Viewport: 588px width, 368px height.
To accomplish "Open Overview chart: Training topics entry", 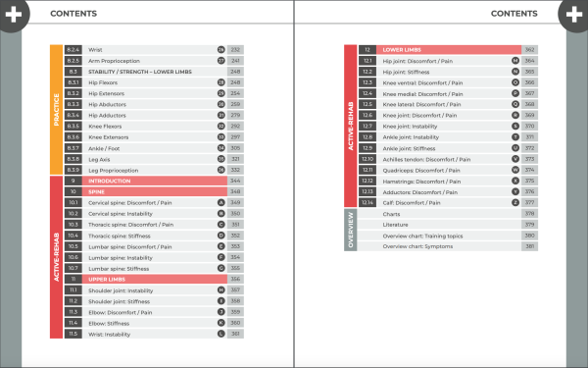I will (x=422, y=236).
